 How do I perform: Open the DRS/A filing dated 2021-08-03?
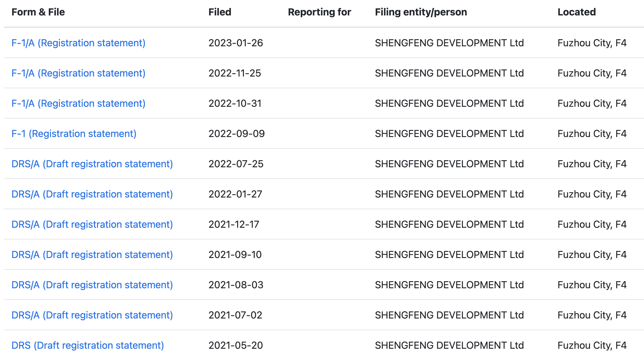click(x=92, y=285)
